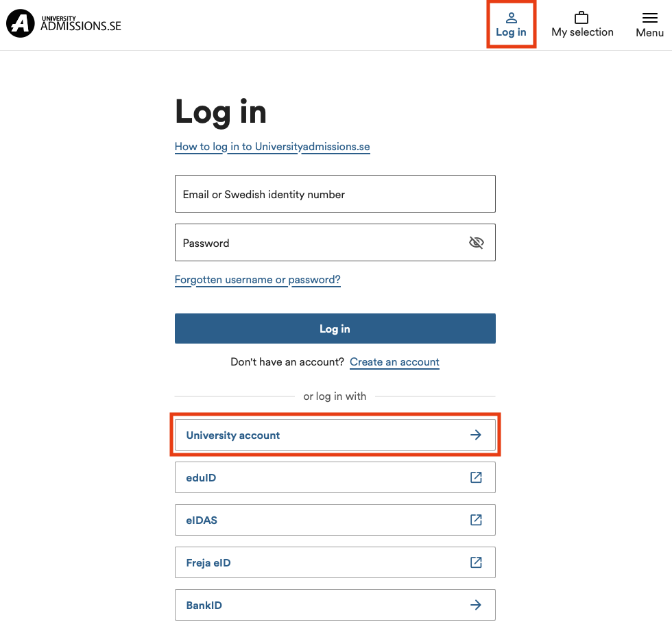The height and width of the screenshot is (633, 672).
Task: Click the Universityadmissions.se logo
Action: tap(63, 23)
